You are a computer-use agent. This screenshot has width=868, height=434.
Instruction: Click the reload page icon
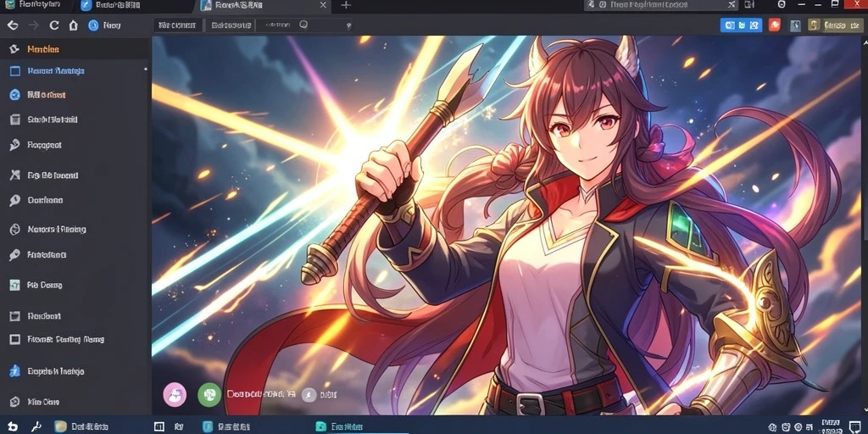pos(53,25)
